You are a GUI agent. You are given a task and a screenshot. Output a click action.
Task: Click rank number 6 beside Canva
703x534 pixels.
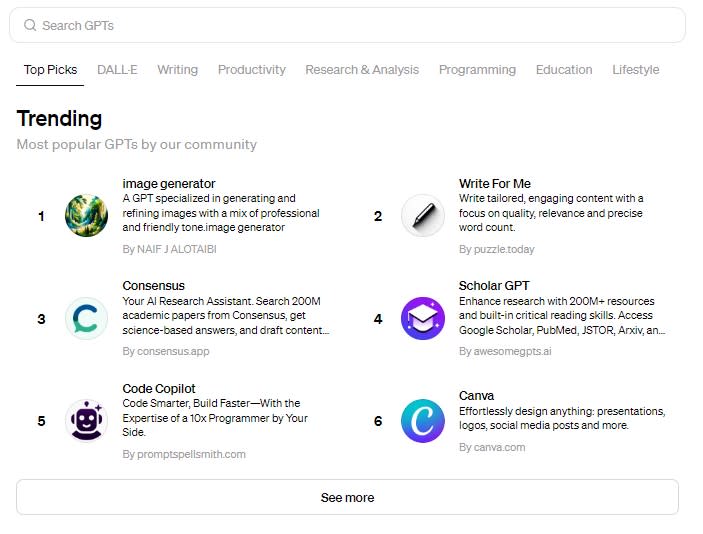378,421
